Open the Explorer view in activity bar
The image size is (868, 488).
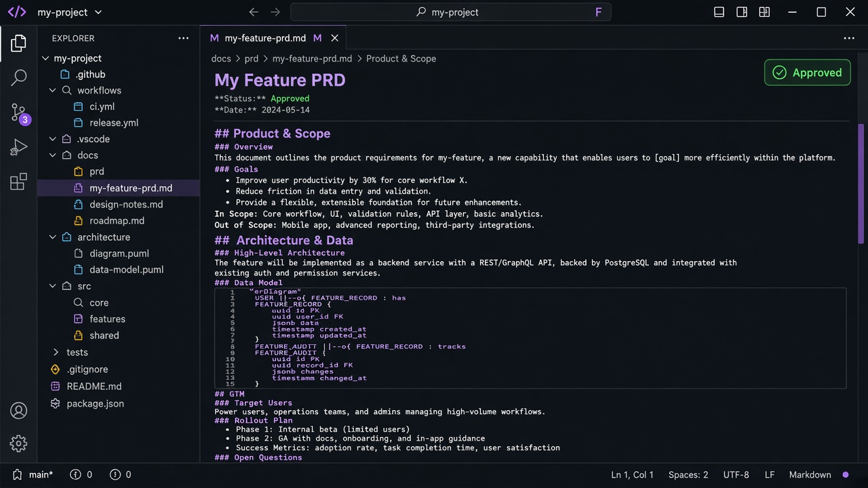(18, 43)
